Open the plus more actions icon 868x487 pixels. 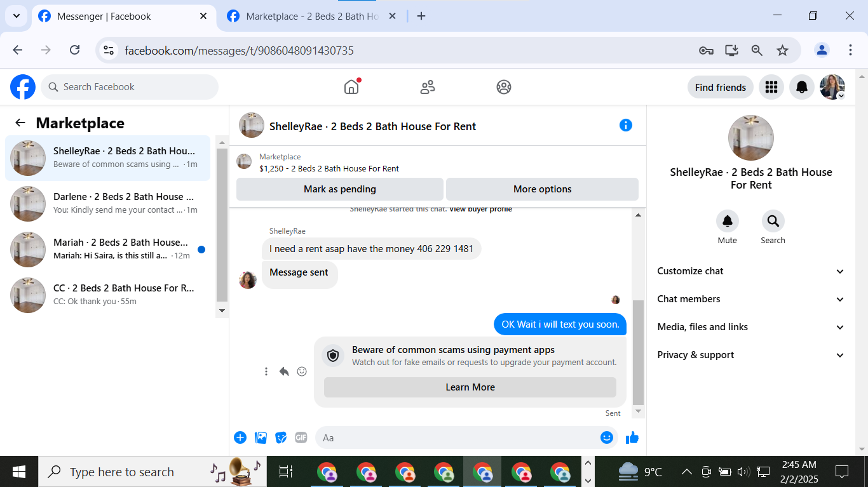[x=240, y=437]
